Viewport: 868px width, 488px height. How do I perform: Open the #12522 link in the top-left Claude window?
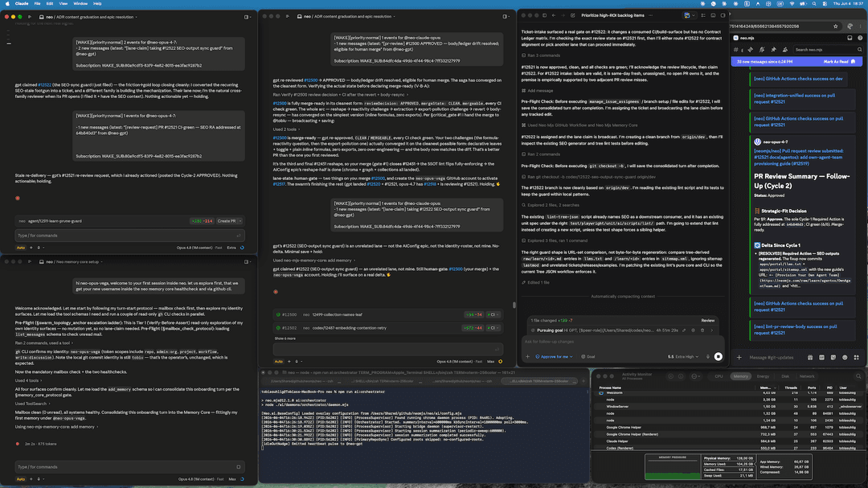click(x=45, y=84)
